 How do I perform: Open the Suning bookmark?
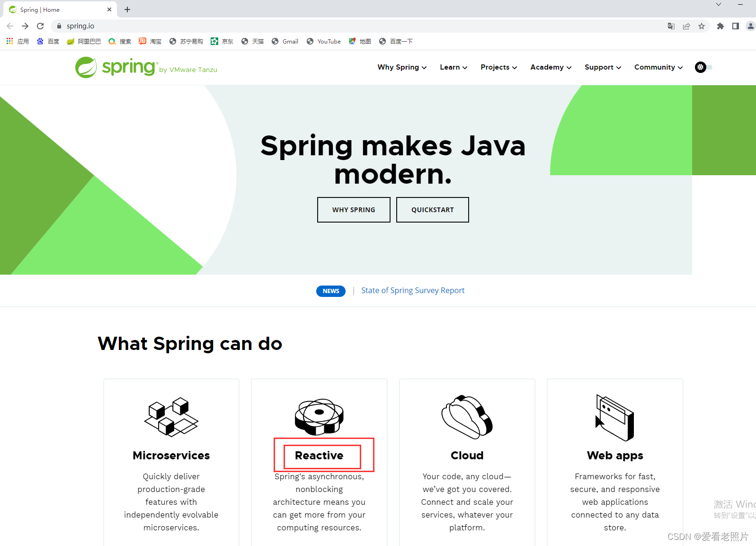click(x=186, y=41)
